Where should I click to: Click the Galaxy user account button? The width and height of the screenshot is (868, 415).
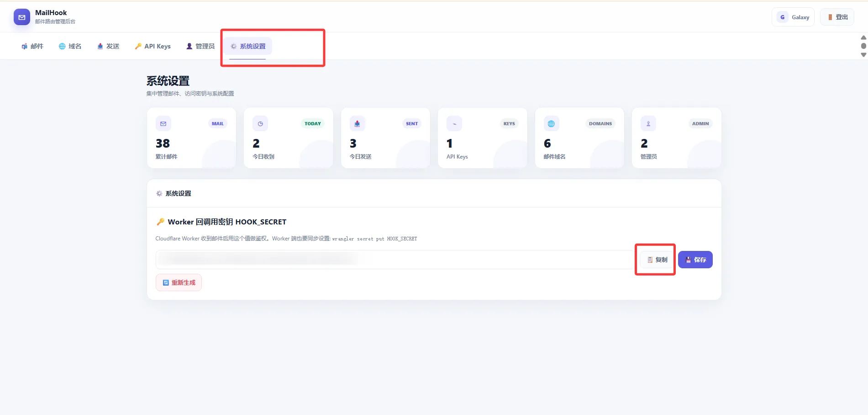pyautogui.click(x=794, y=17)
